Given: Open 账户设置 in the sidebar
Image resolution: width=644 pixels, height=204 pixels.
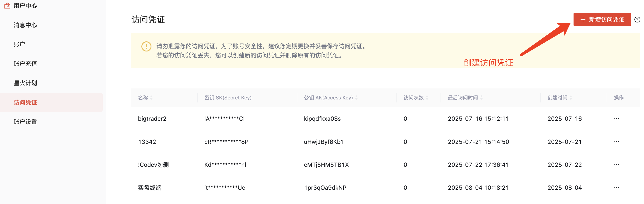Looking at the screenshot, I should tap(25, 122).
